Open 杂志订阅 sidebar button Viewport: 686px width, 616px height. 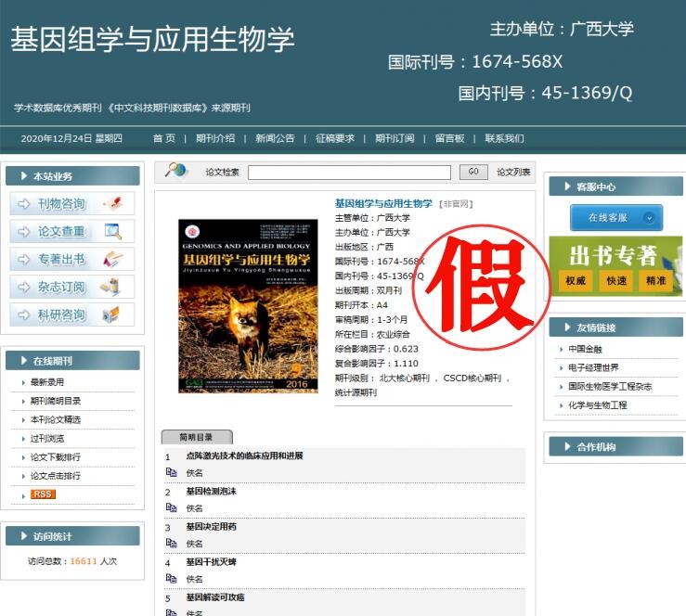pyautogui.click(x=72, y=288)
